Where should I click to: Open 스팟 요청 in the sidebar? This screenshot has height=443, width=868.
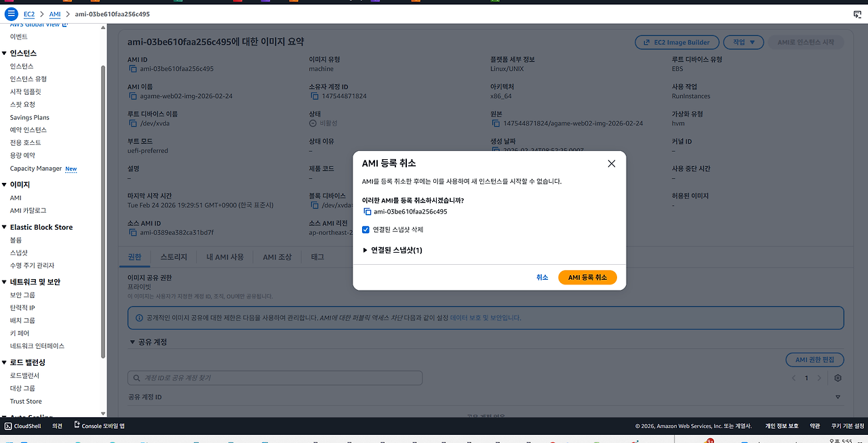[x=22, y=105]
